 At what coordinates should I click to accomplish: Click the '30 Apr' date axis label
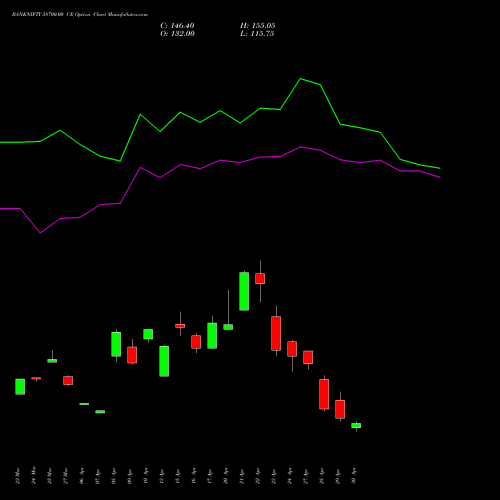pyautogui.click(x=354, y=476)
